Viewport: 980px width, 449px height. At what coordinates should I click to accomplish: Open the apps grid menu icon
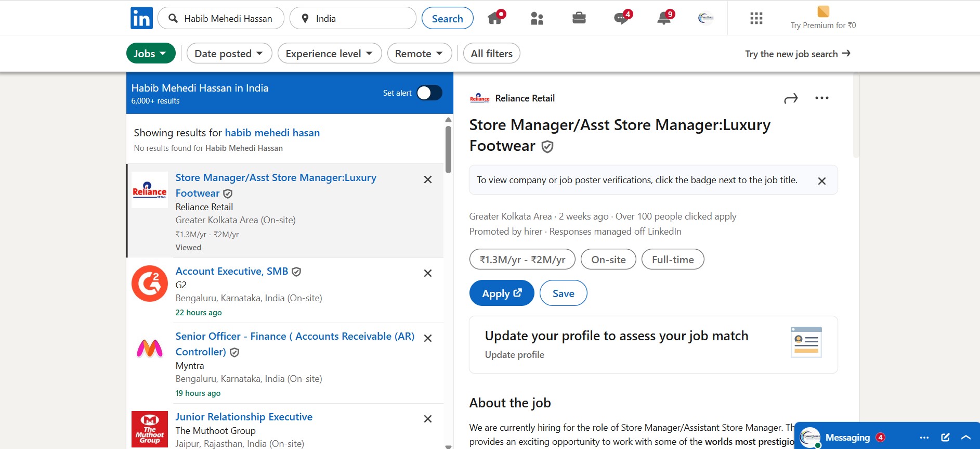coord(756,19)
